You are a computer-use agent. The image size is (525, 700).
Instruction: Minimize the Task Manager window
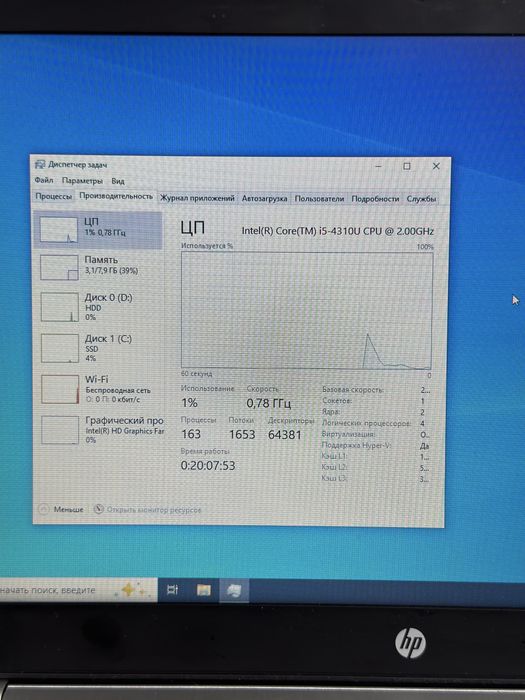(x=378, y=166)
